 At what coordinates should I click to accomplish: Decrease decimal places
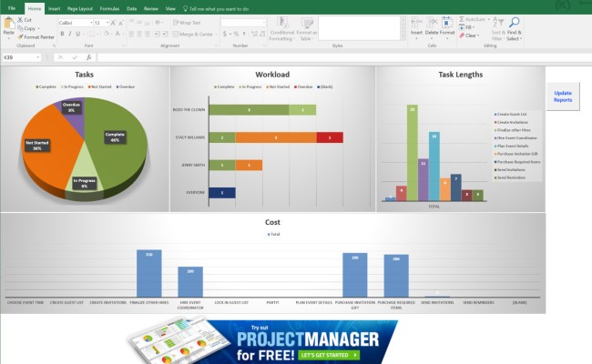(x=262, y=34)
